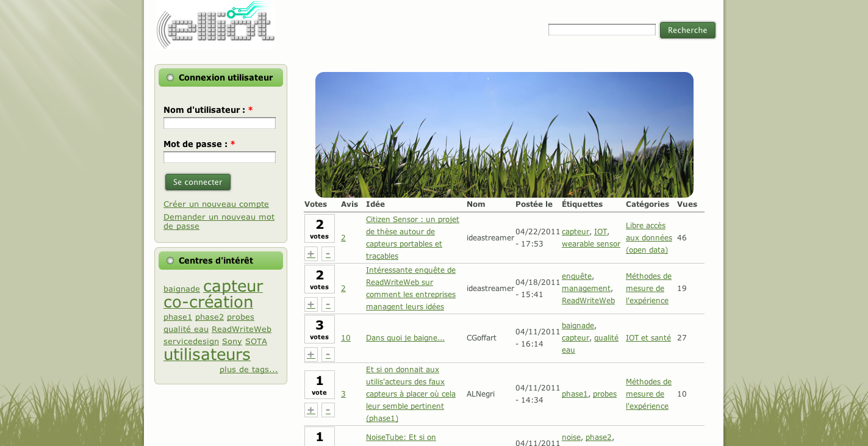Click the elliot site logo
Image resolution: width=868 pixels, height=446 pixels.
pos(216,24)
